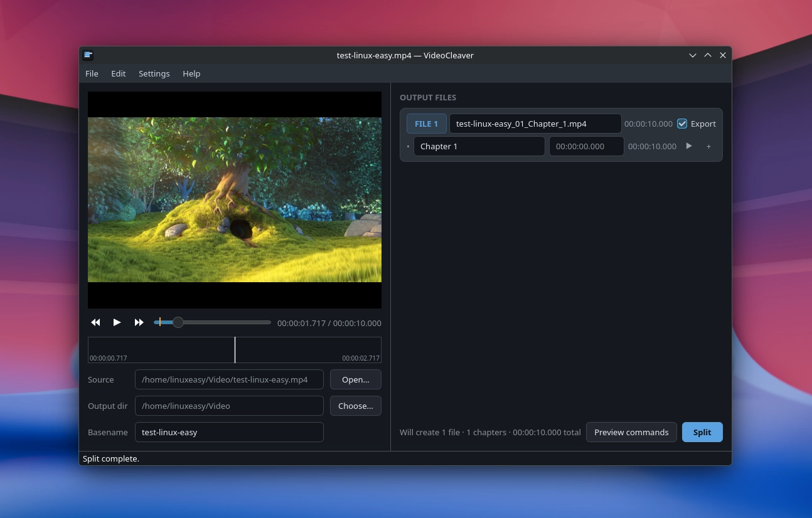This screenshot has width=812, height=518.
Task: Click the video preview frame
Action: coord(235,200)
